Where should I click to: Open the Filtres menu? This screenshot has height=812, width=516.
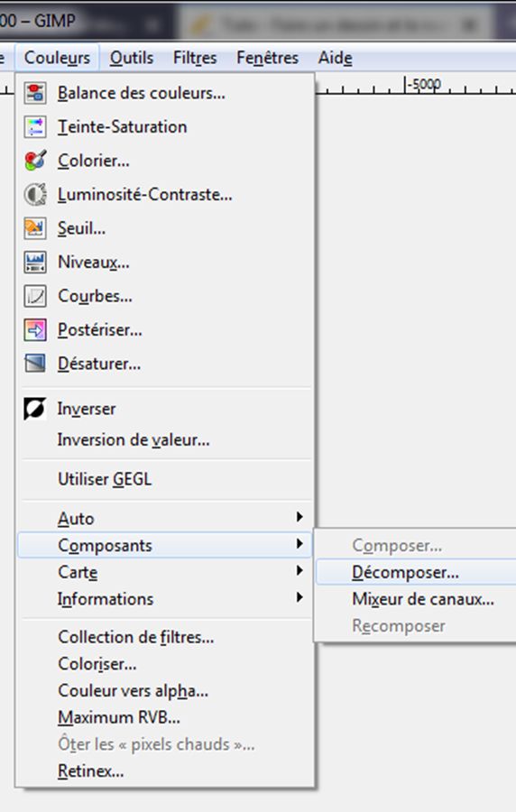[x=195, y=58]
